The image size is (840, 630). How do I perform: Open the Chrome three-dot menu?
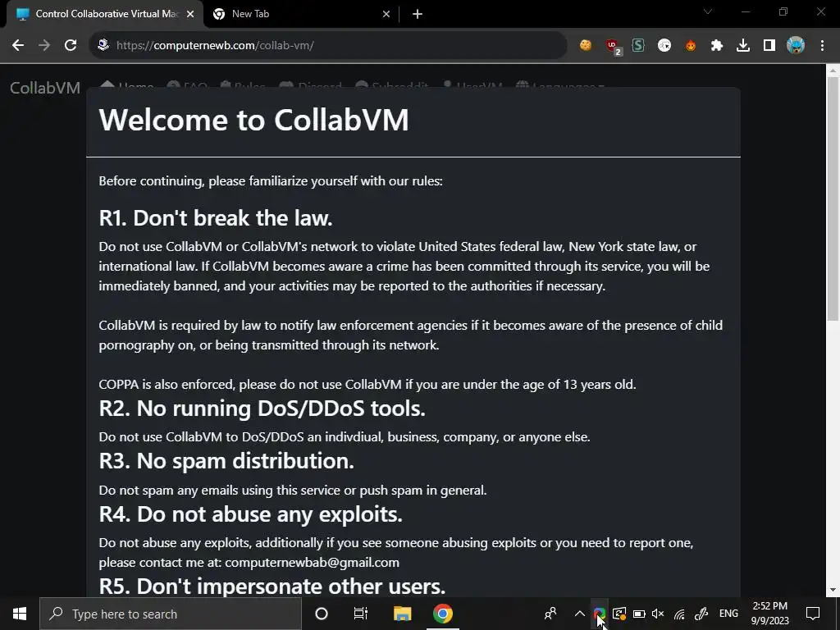(822, 46)
